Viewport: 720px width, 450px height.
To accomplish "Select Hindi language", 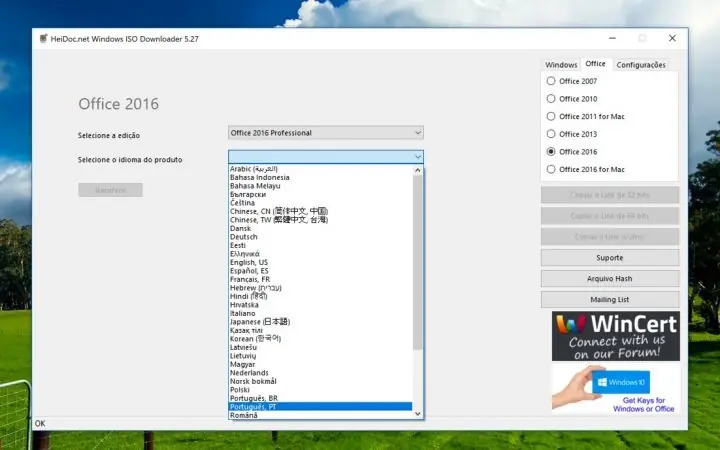I will [321, 296].
